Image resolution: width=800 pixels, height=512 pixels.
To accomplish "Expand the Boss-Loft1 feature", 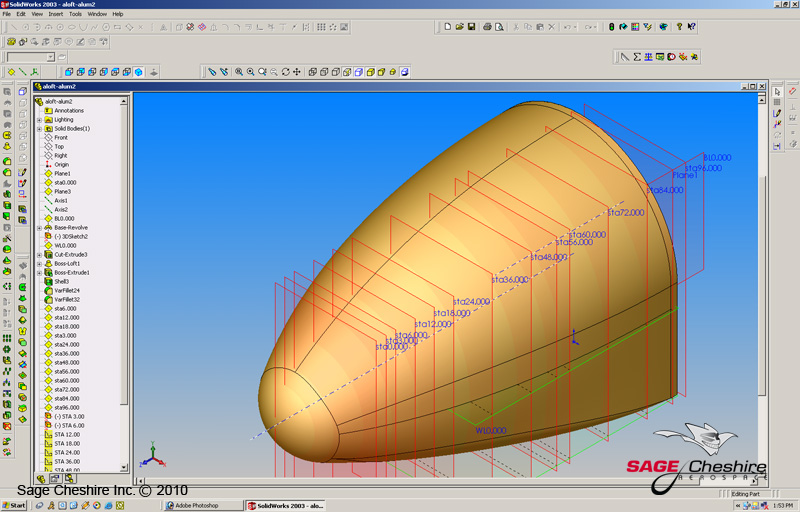I will pos(39,264).
